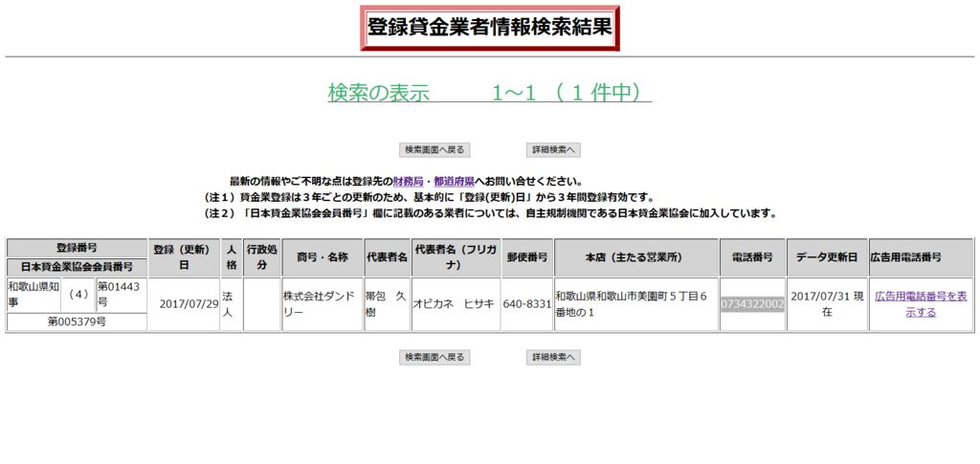980x464 pixels.
Task: Click the 第01443号 registration number cell
Action: pyautogui.click(x=122, y=295)
